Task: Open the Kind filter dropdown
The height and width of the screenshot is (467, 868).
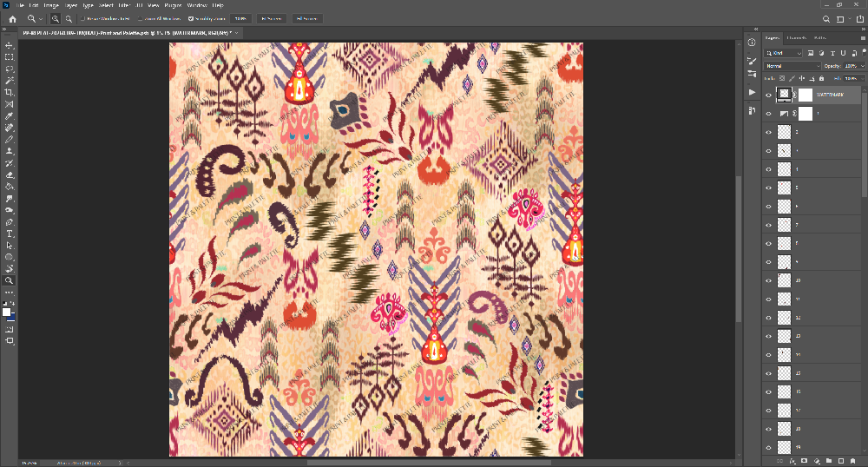Action: coord(783,53)
